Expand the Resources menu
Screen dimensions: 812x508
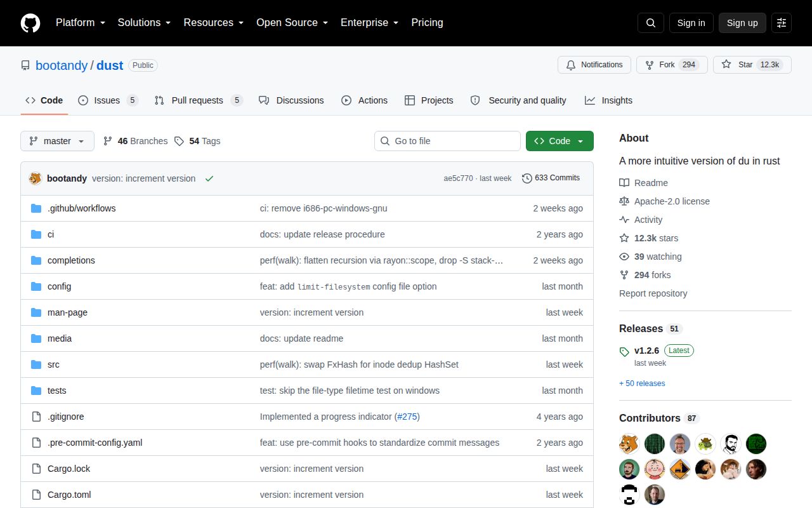click(214, 23)
